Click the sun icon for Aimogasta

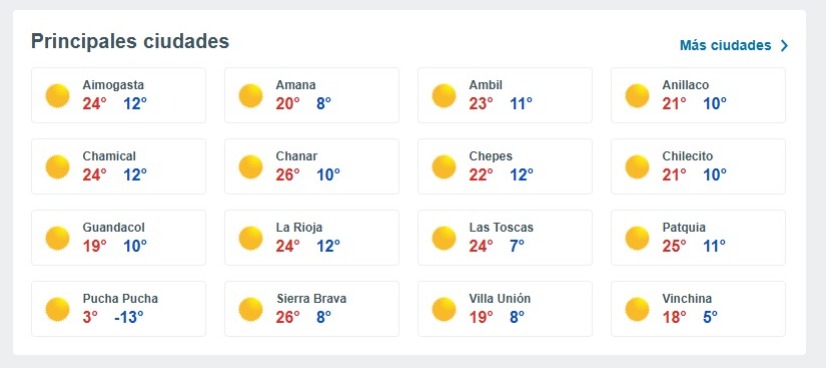pyautogui.click(x=57, y=95)
